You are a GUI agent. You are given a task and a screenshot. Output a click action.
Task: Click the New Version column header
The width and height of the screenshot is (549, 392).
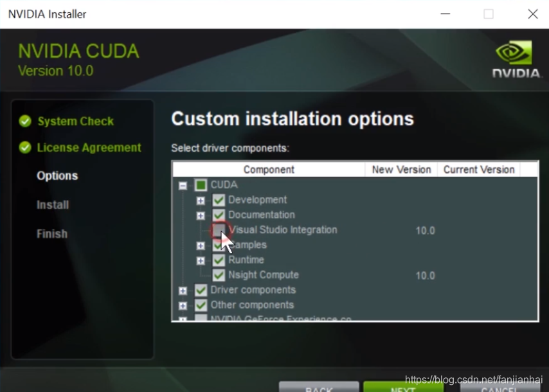[x=401, y=170]
